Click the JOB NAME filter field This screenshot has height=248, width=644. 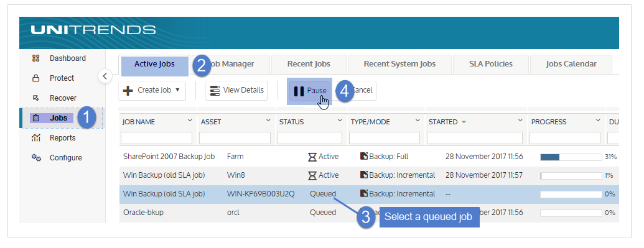(x=156, y=137)
